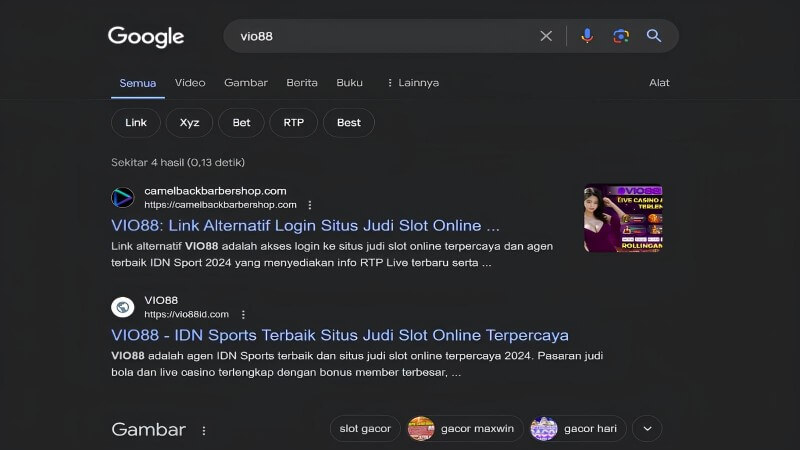This screenshot has width=800, height=450.
Task: Open VIO88 Link Alternatif Login result
Action: click(305, 226)
